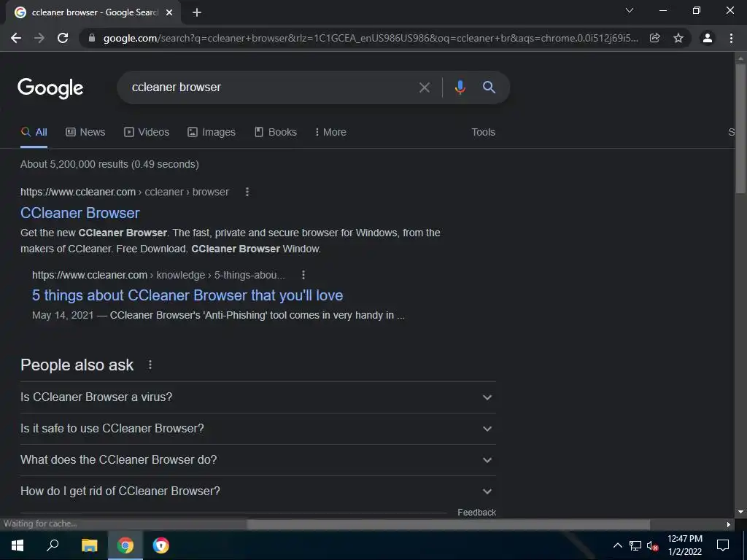Clear the search box with the X icon
Viewport: 747px width, 560px height.
(424, 87)
